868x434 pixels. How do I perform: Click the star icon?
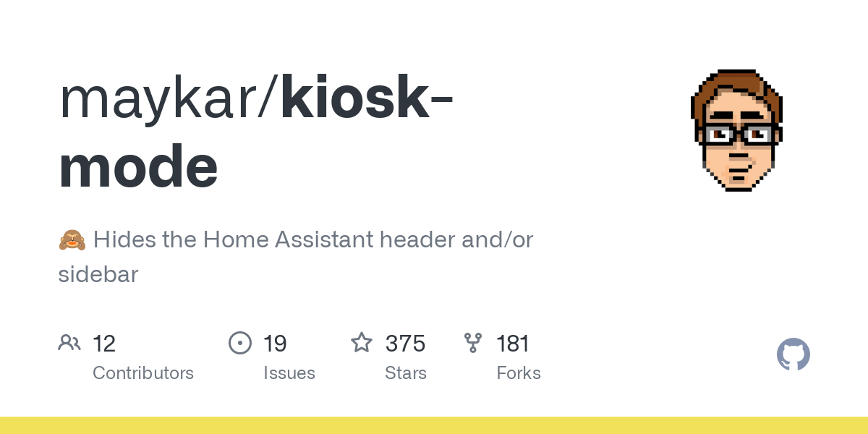(x=362, y=342)
